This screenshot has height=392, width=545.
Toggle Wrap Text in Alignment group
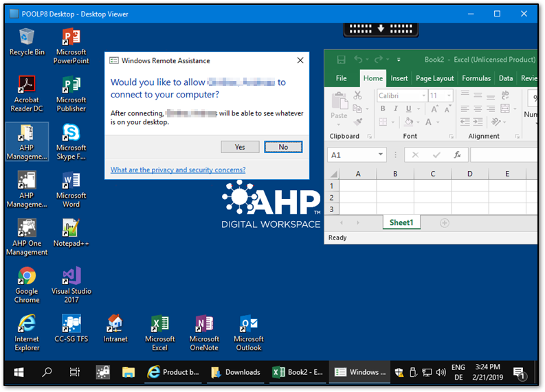click(505, 95)
